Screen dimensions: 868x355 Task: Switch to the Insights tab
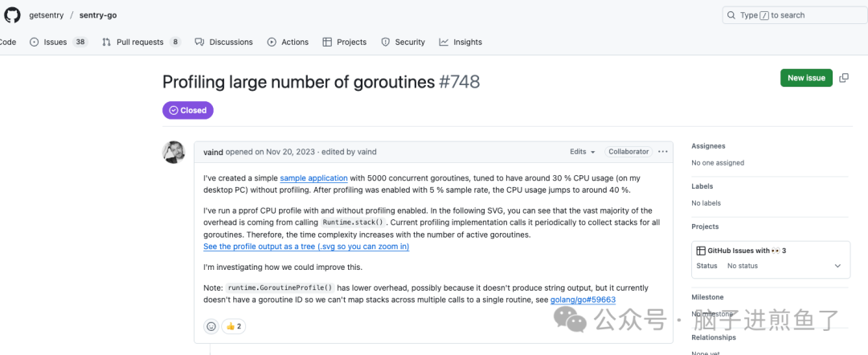pyautogui.click(x=461, y=42)
